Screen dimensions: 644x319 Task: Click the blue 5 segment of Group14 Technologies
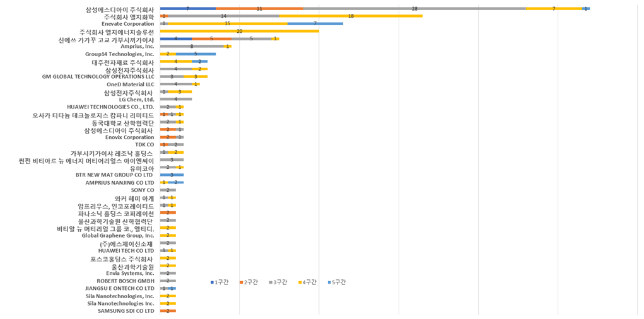[196, 54]
